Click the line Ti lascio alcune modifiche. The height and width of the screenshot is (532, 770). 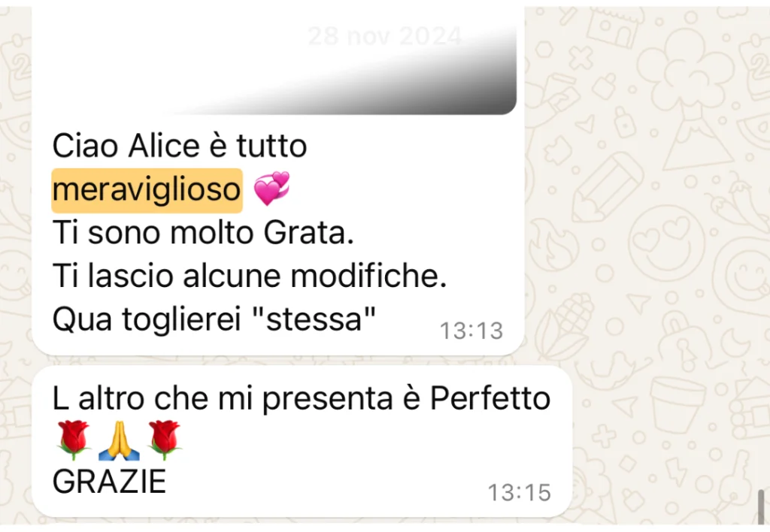250,275
